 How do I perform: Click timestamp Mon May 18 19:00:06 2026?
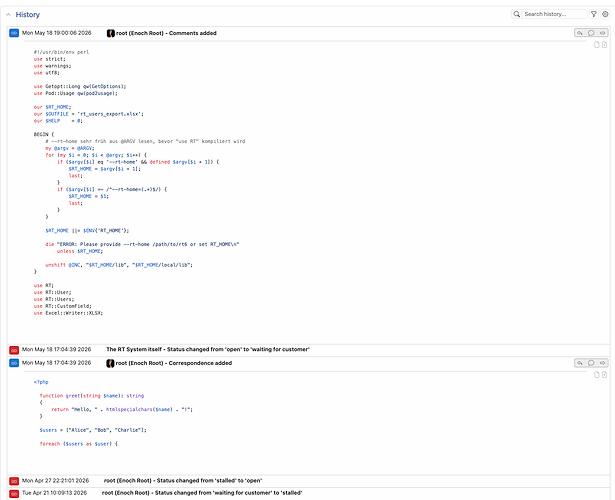[56, 33]
